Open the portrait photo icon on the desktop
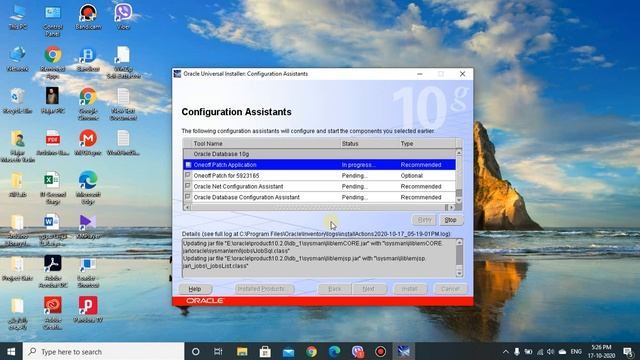This screenshot has height=360, width=640. click(x=53, y=100)
